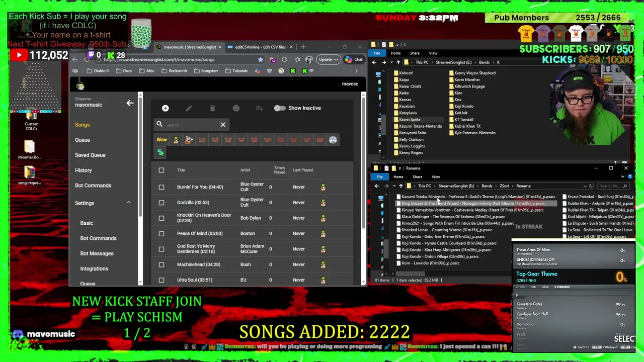Check the select-all checkbox in song table header

coord(162,170)
